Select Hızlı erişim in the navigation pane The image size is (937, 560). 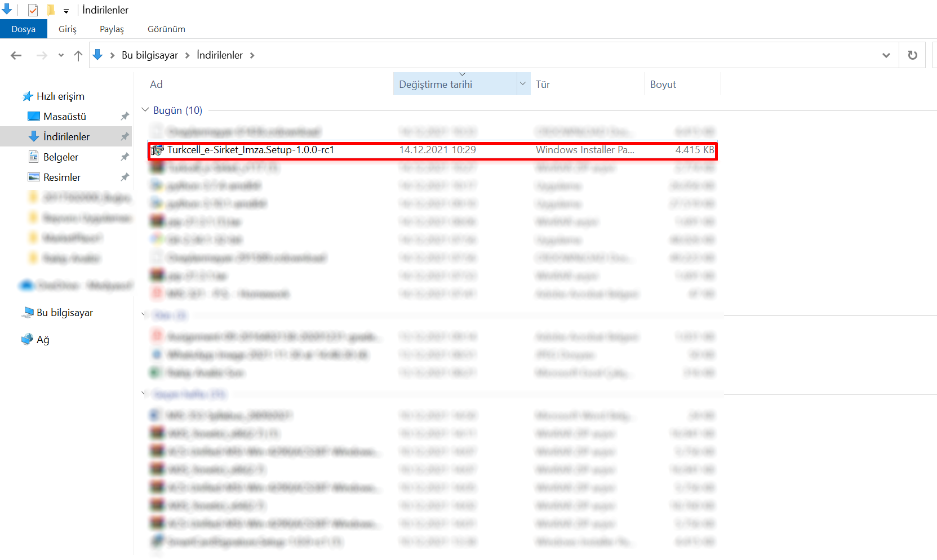60,96
